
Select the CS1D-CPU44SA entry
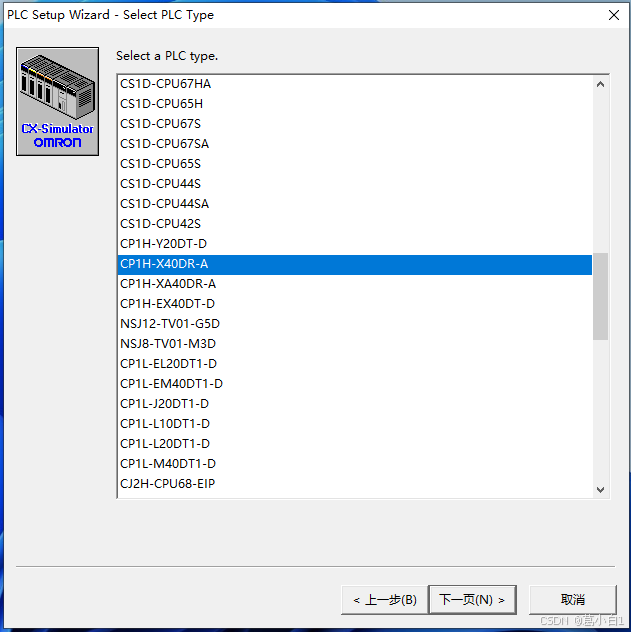(355, 204)
